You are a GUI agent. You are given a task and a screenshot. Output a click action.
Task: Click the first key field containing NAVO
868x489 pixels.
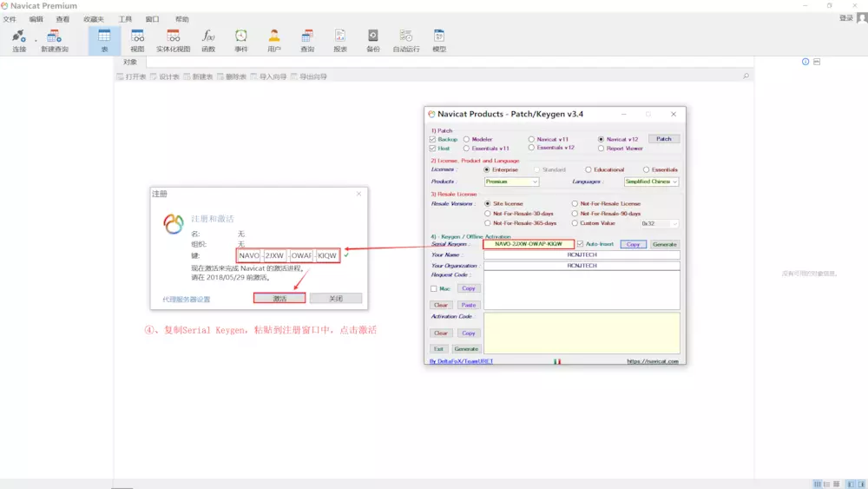248,256
